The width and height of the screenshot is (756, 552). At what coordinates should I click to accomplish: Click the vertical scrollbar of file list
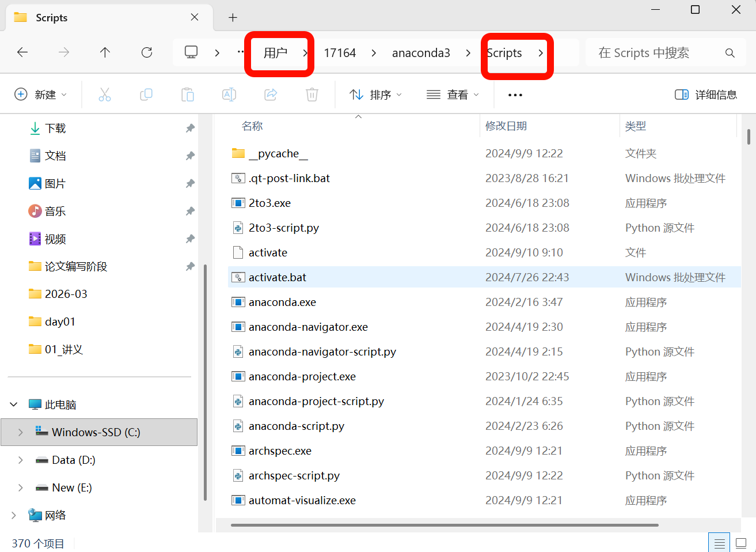click(x=749, y=137)
